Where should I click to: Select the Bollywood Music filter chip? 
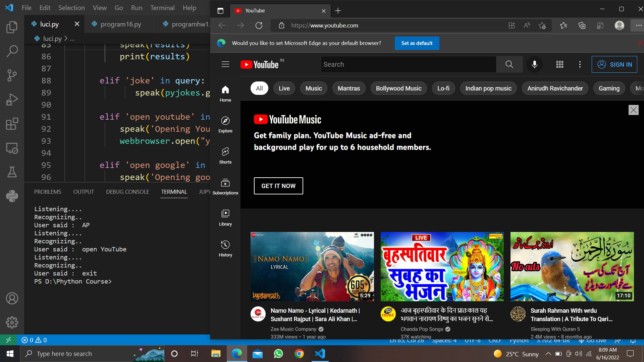point(398,88)
